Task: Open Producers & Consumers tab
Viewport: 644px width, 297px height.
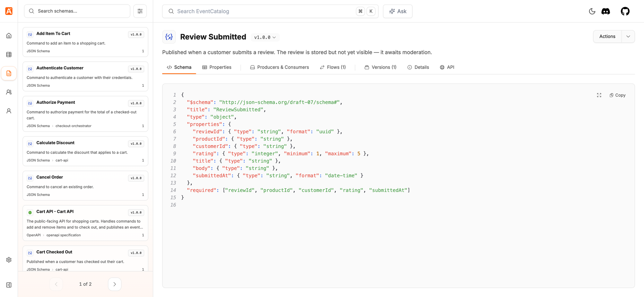Action: [x=279, y=67]
